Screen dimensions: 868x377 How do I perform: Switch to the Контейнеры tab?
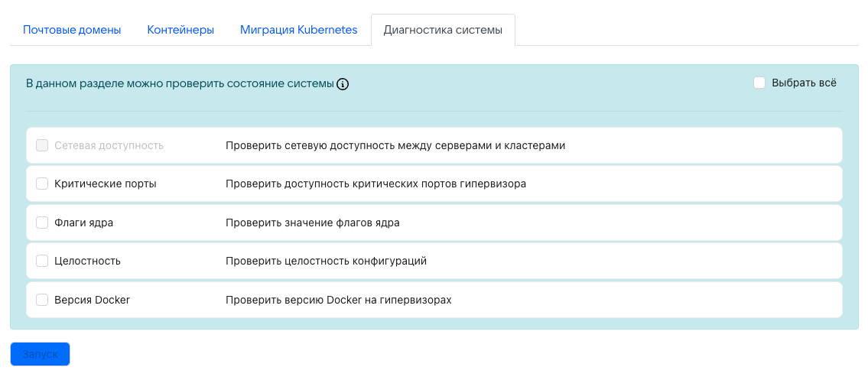pos(180,31)
